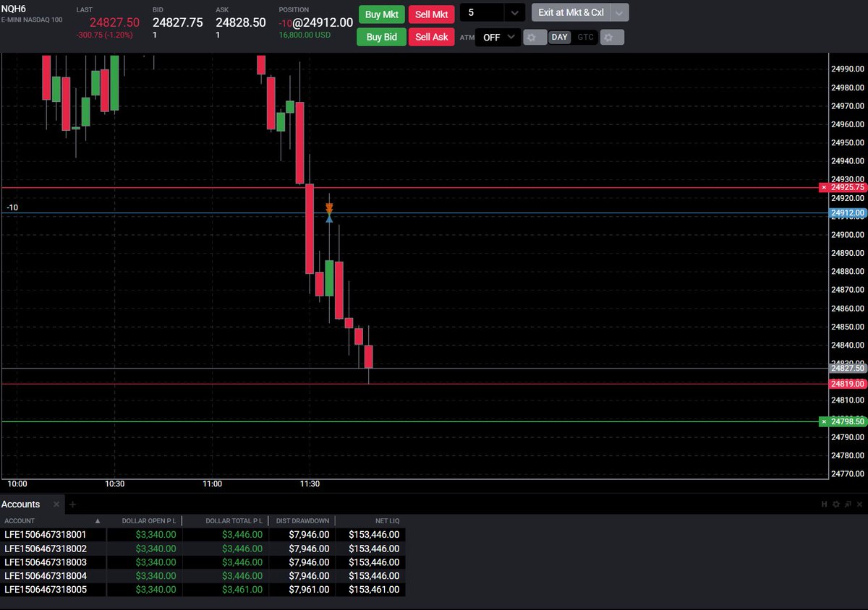The image size is (868, 610).
Task: Switch to the Accounts tab
Action: coord(21,504)
